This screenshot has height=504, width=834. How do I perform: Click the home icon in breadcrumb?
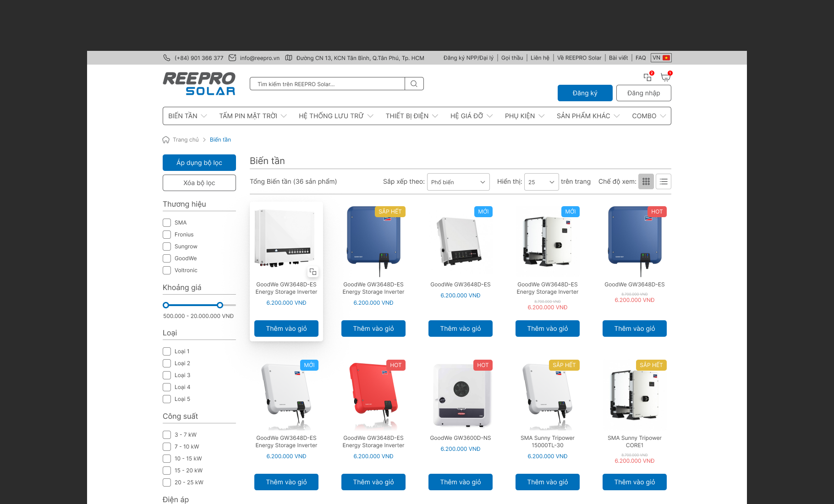[166, 140]
